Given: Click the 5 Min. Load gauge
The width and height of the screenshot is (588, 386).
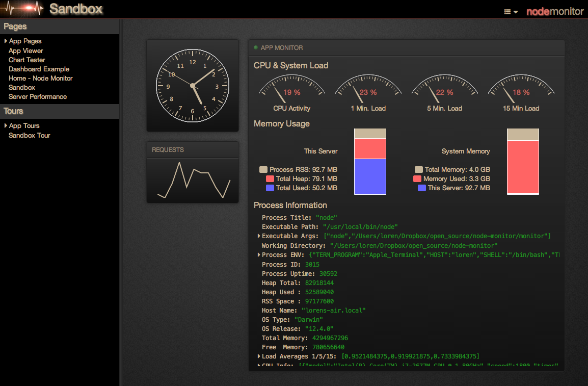Looking at the screenshot, I should point(444,89).
